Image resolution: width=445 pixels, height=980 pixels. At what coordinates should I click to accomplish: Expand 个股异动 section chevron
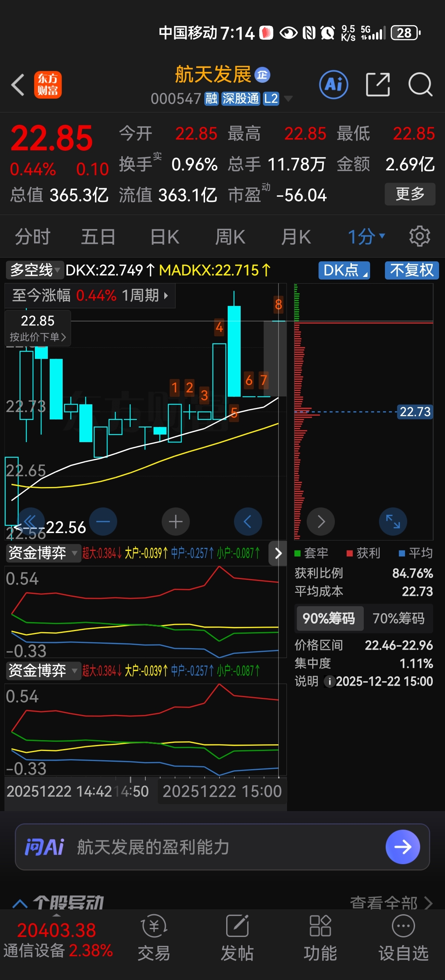pos(20,903)
